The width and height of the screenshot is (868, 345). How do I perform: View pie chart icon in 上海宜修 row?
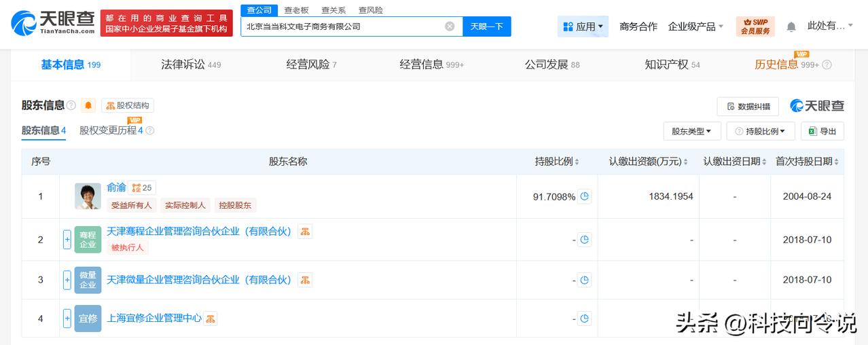pos(584,318)
